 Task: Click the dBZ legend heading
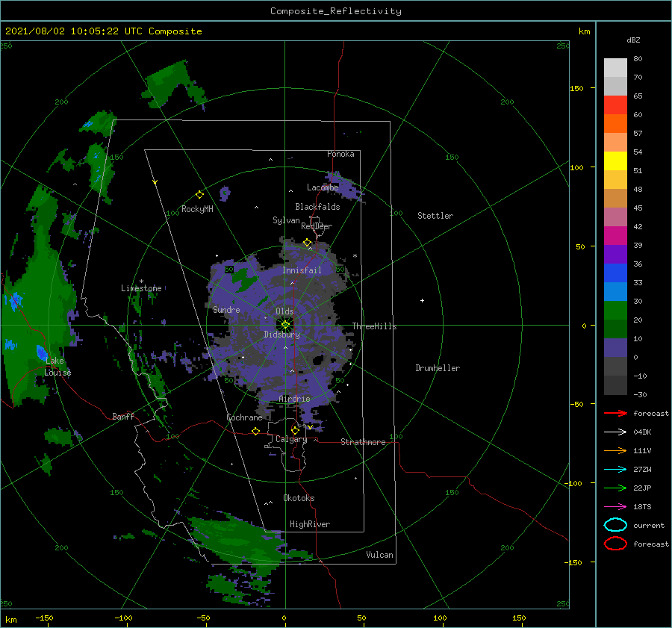click(x=633, y=40)
